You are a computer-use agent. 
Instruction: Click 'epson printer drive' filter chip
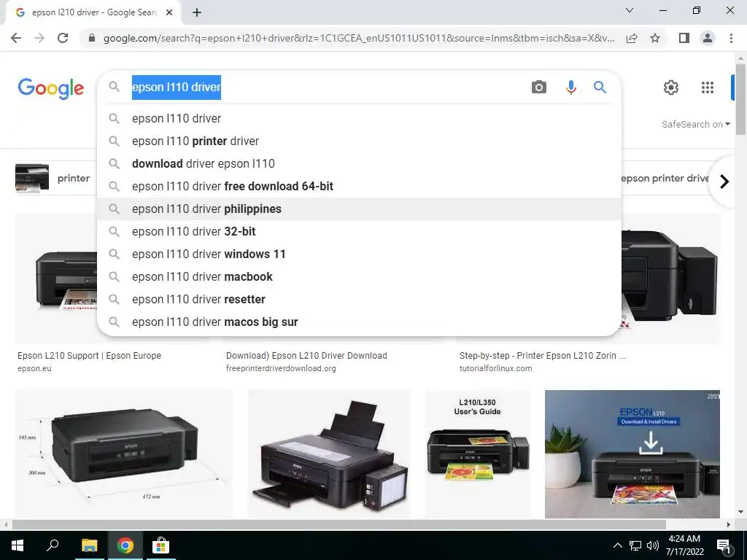[665, 178]
